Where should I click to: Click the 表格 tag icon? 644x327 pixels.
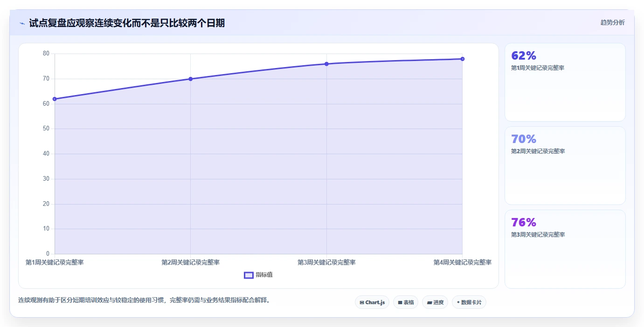coord(400,303)
